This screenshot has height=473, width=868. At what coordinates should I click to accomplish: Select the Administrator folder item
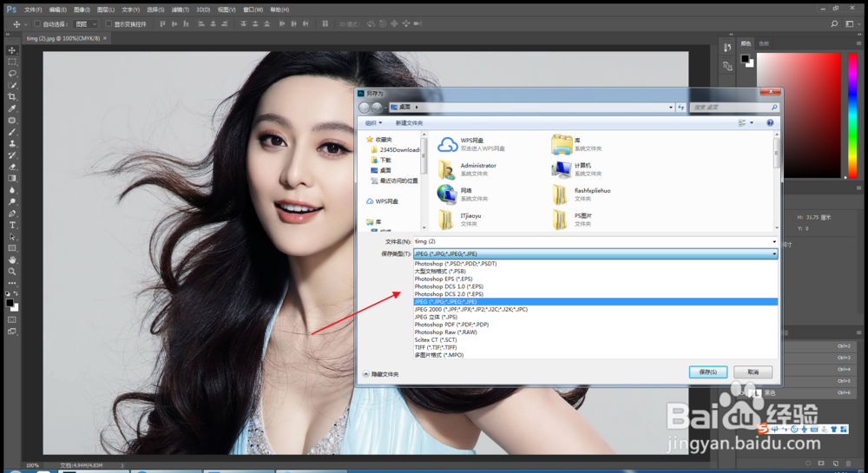pyautogui.click(x=467, y=169)
